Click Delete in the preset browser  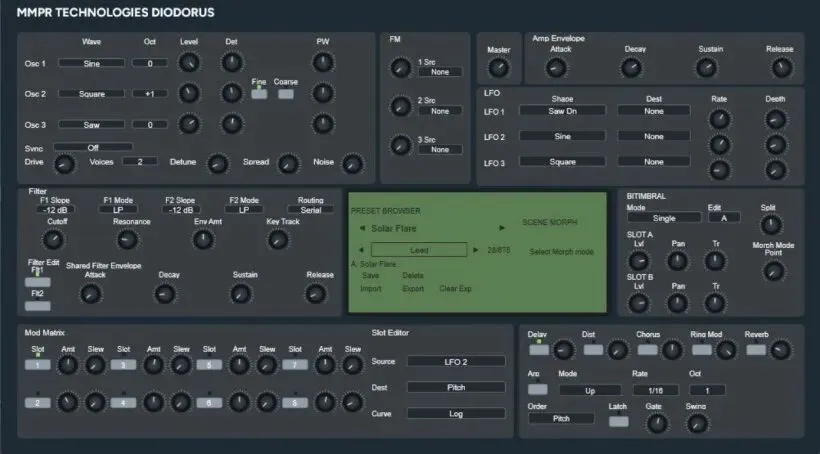413,275
